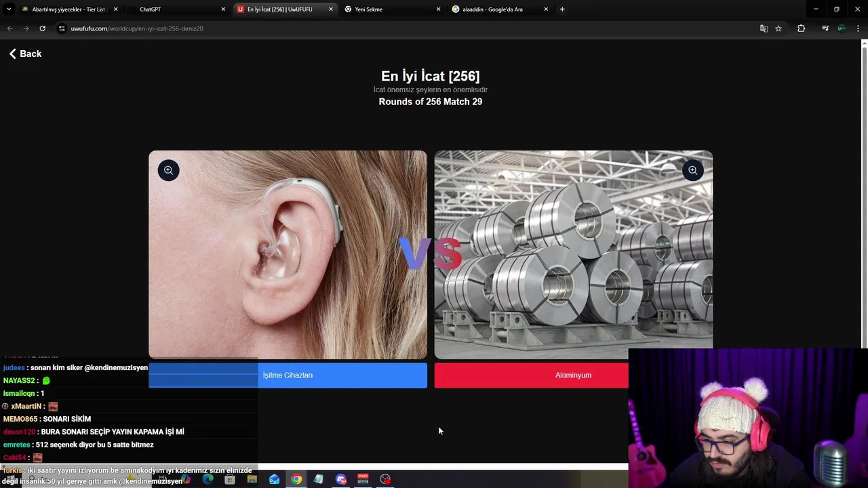Pick the hearing aid ear photo
Image resolution: width=868 pixels, height=488 pixels.
point(288,254)
